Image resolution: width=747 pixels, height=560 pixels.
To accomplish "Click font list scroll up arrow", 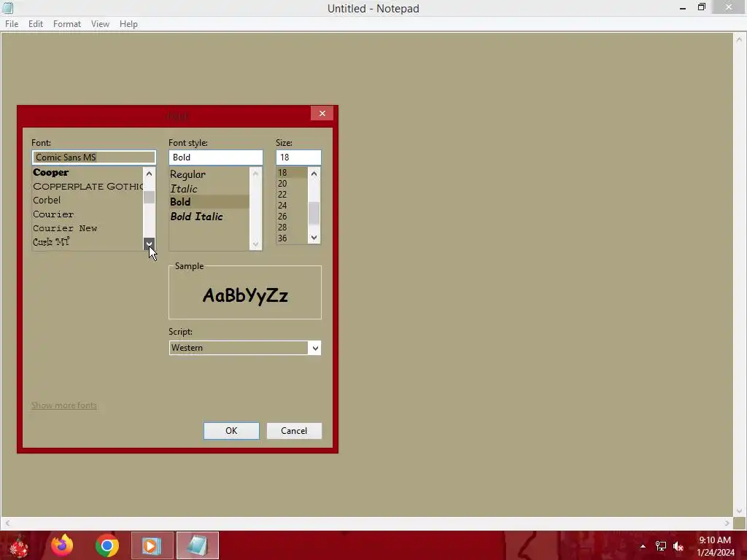I will click(149, 174).
